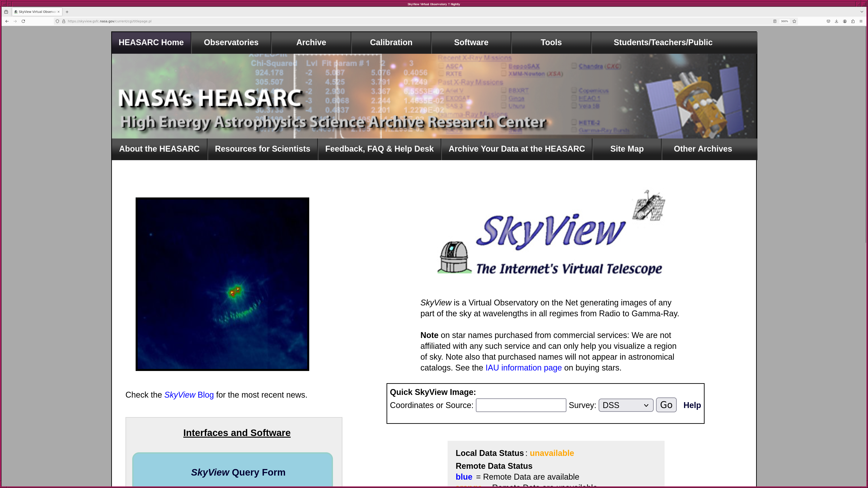The height and width of the screenshot is (488, 868).
Task: Open a new tab with plus button
Action: pos(67,12)
